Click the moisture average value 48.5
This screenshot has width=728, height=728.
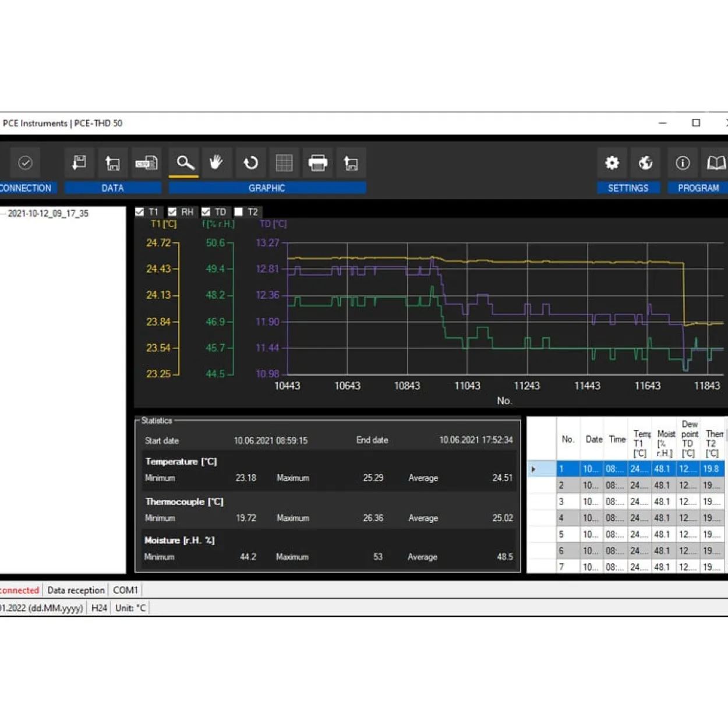click(505, 557)
